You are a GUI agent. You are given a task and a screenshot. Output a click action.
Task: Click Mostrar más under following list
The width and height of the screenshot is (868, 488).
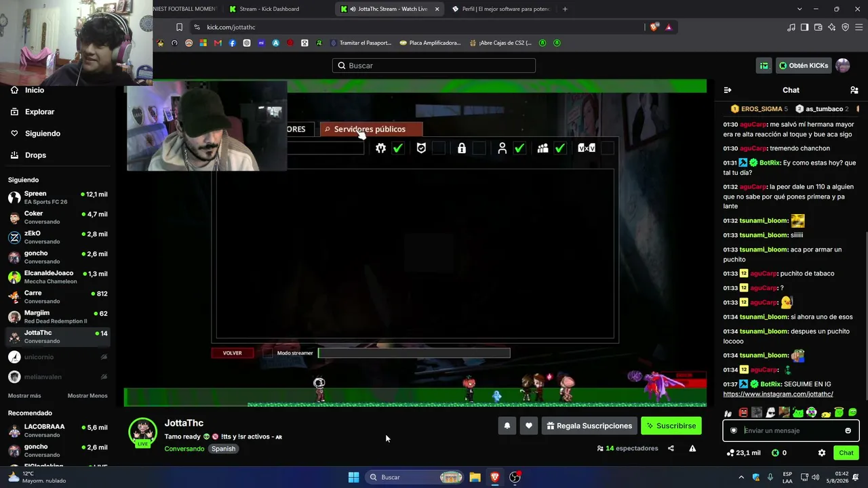[x=24, y=396]
